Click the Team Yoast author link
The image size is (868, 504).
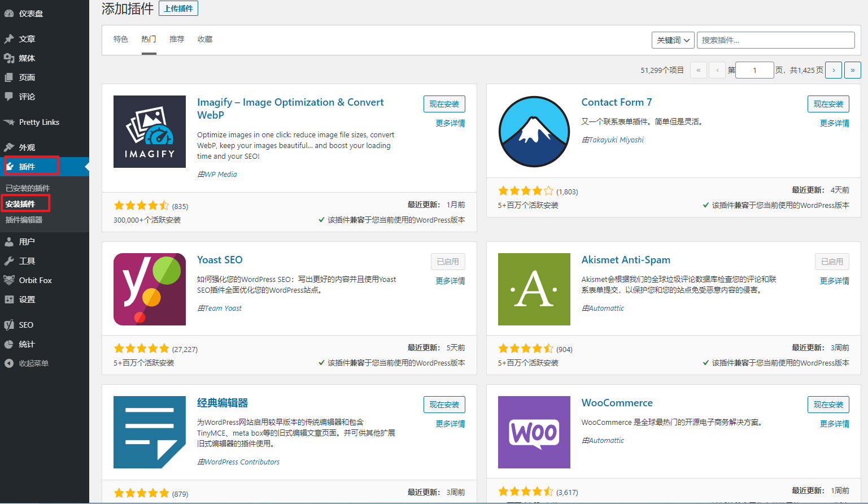coord(223,309)
